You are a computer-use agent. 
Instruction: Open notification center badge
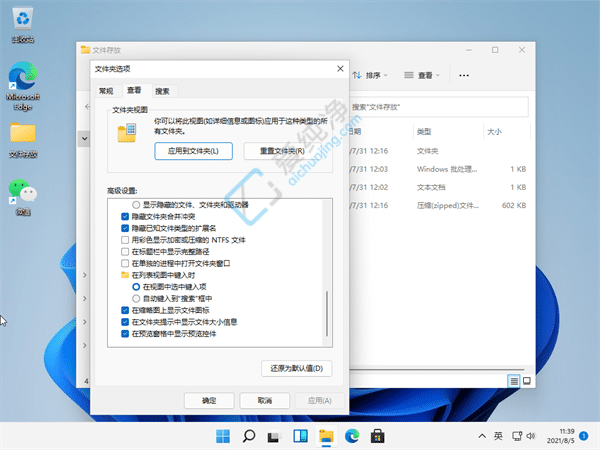[584, 435]
